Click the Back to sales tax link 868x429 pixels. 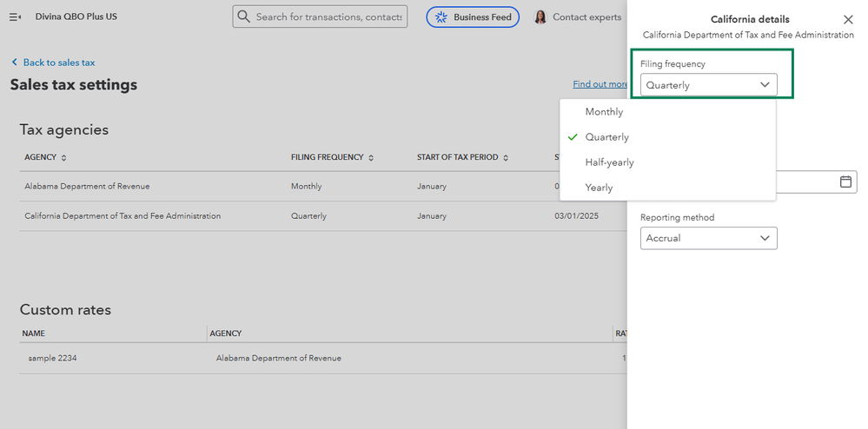(x=59, y=63)
